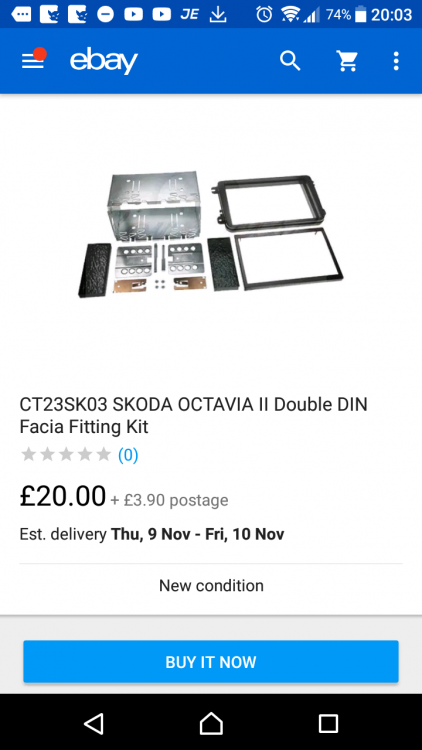Tap the CT23SK03 SKODA OCTAVIA title
Screen dimensions: 422x750
click(x=193, y=415)
